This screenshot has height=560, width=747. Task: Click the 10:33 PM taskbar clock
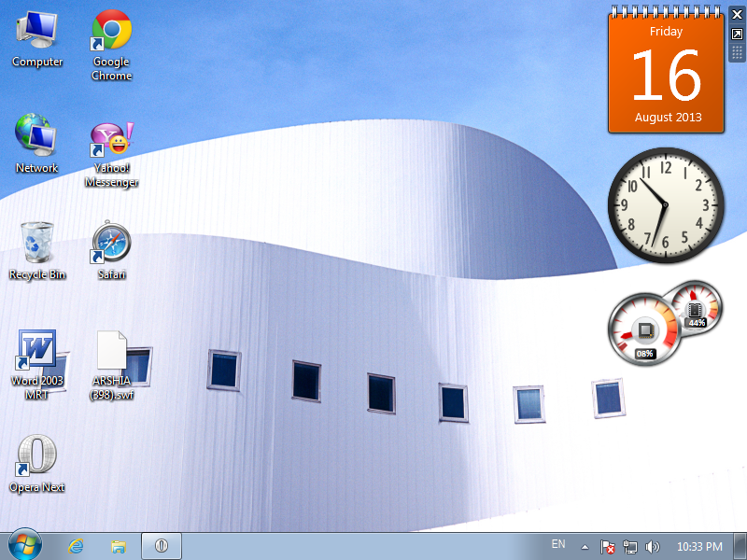(x=699, y=547)
